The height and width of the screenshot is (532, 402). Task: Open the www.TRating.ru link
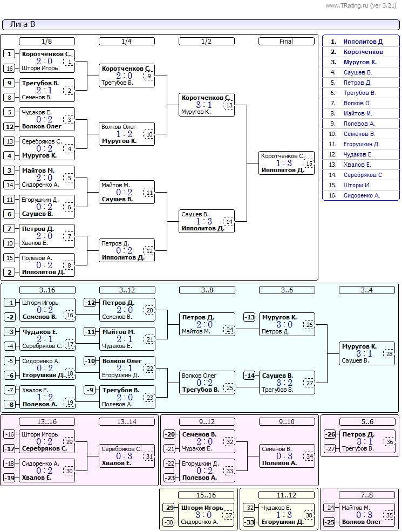click(360, 5)
